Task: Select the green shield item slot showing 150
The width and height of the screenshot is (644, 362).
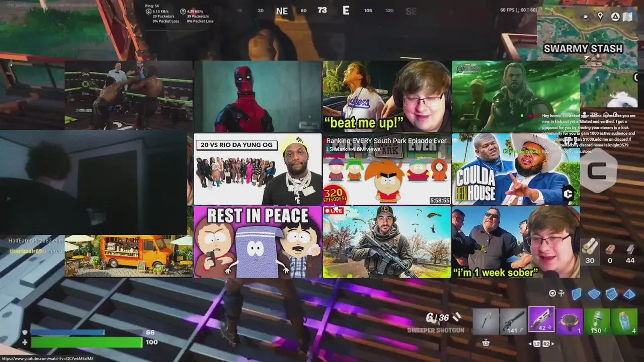Action: click(x=597, y=321)
